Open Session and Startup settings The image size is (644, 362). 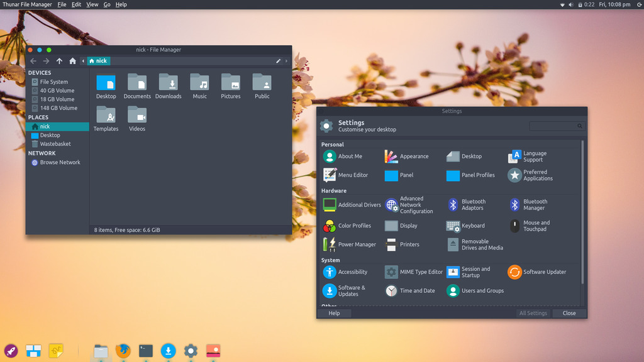472,271
